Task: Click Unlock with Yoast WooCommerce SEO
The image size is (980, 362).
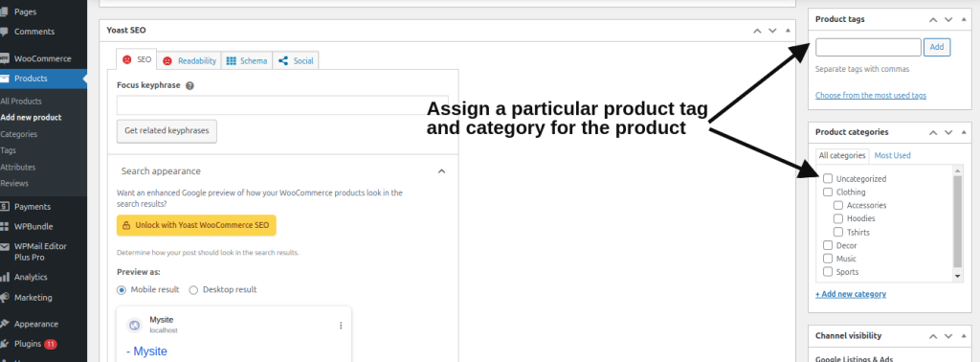Action: pyautogui.click(x=196, y=226)
